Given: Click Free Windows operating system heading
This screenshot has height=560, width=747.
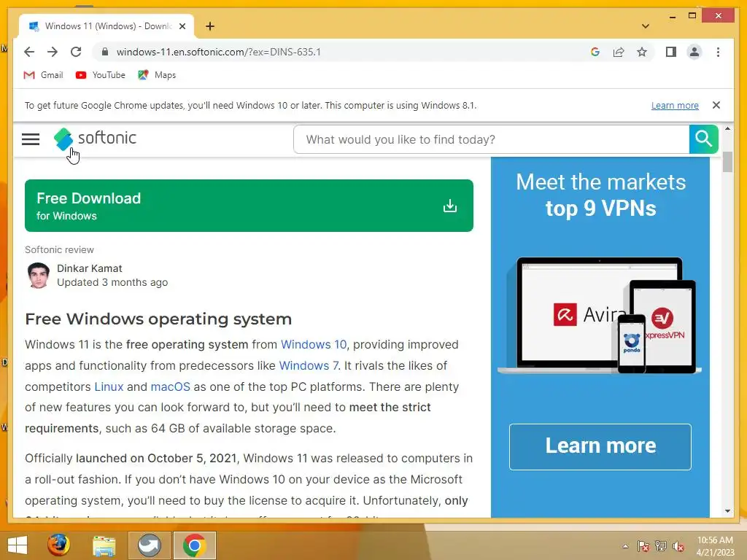Looking at the screenshot, I should pyautogui.click(x=158, y=319).
